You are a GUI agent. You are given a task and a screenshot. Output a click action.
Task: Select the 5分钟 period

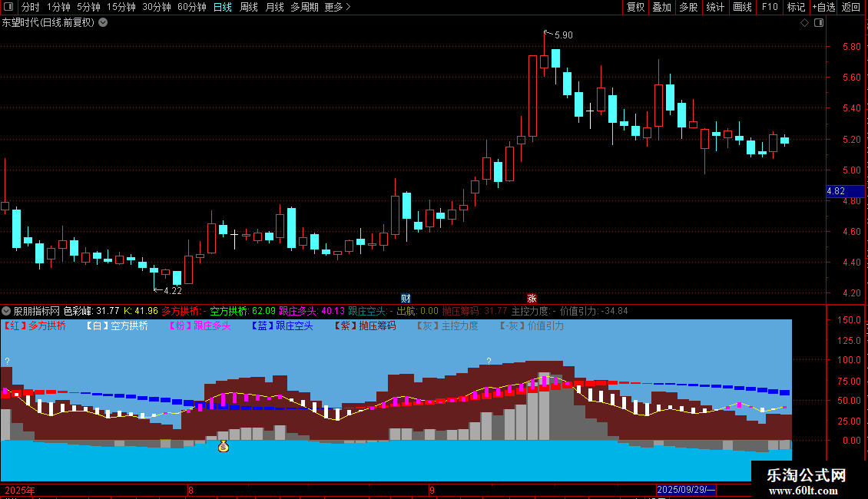coord(88,7)
